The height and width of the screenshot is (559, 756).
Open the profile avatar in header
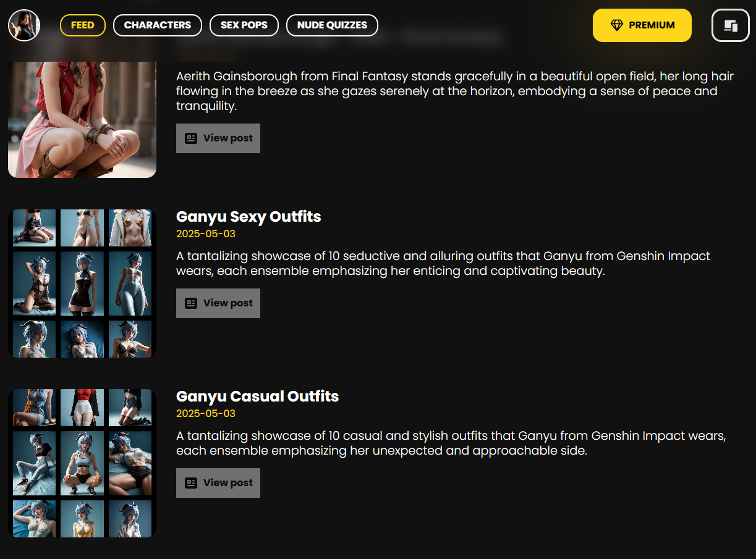(x=24, y=25)
